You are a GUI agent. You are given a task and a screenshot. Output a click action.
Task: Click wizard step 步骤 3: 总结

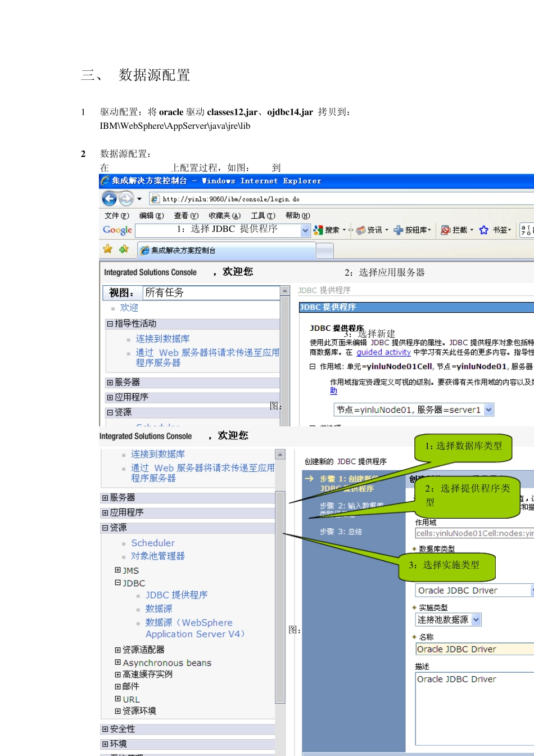tap(341, 532)
